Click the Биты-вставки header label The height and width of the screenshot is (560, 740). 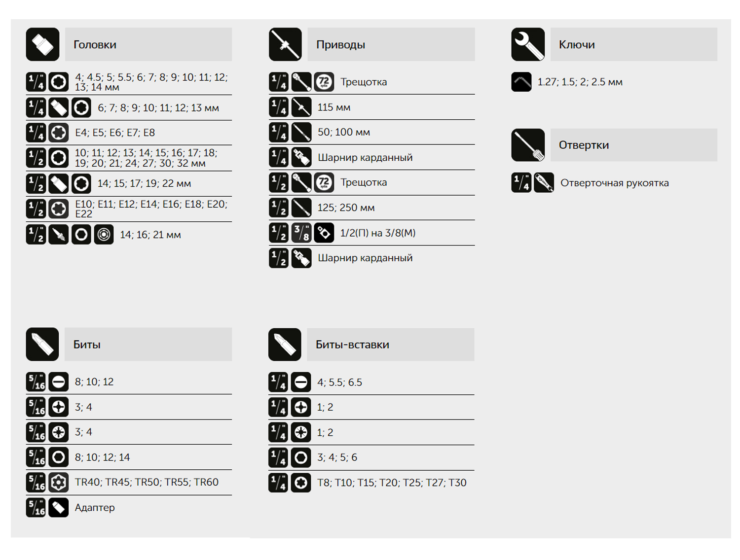tap(352, 345)
